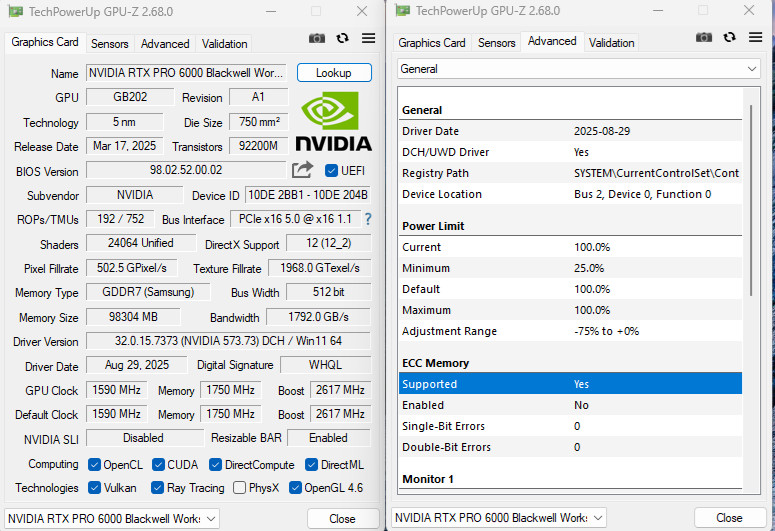
Task: Open the hamburger menu in left window
Action: [368, 38]
